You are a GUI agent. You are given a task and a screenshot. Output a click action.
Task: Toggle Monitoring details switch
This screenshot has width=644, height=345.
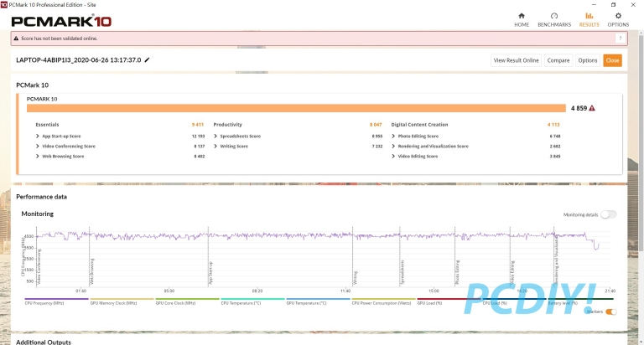pos(609,214)
